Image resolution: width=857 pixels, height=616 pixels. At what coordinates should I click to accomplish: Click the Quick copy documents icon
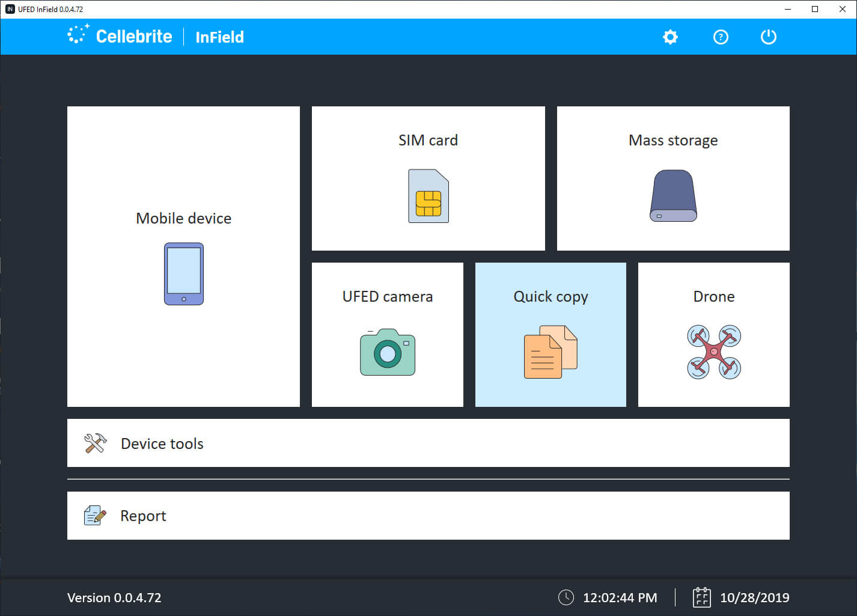(550, 352)
